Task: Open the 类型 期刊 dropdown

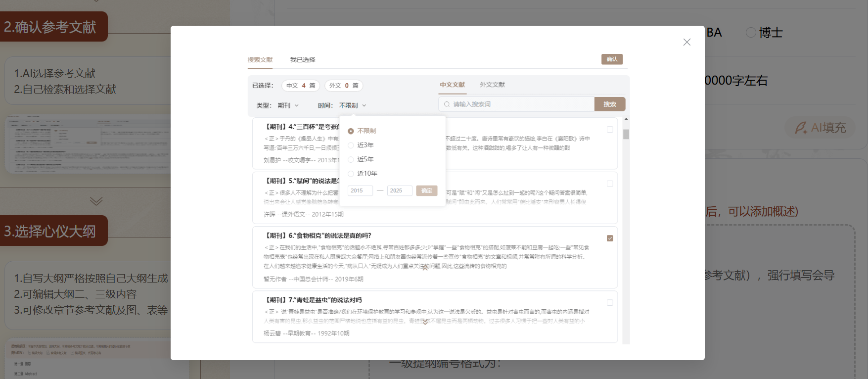Action: pos(288,105)
